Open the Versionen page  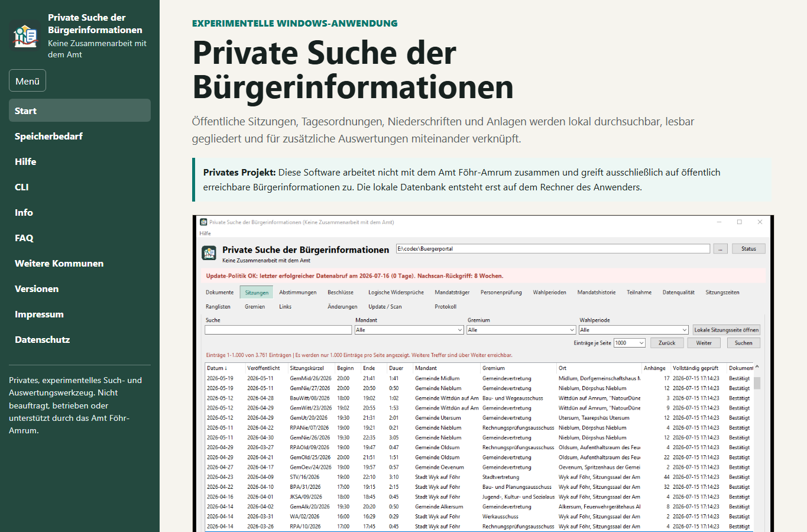pos(80,288)
